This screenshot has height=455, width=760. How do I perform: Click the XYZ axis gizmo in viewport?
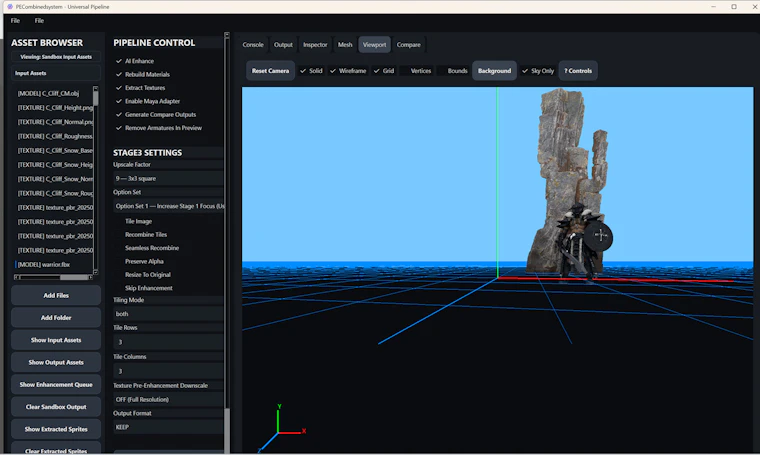pyautogui.click(x=282, y=427)
